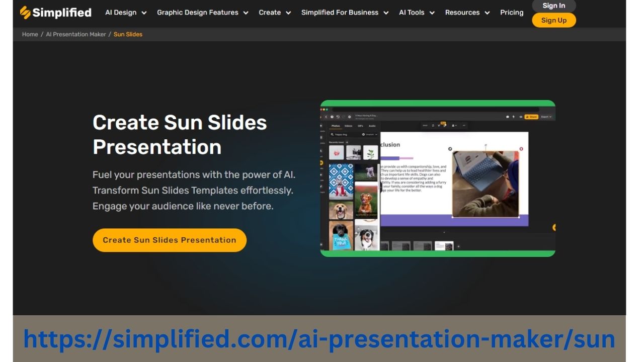Viewport: 644px width, 362px height.
Task: Open the Export dropdown in the editor
Action: click(545, 117)
